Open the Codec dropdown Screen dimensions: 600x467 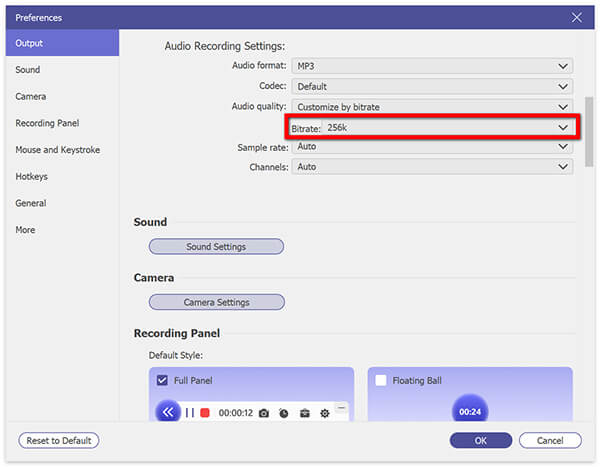(x=432, y=87)
